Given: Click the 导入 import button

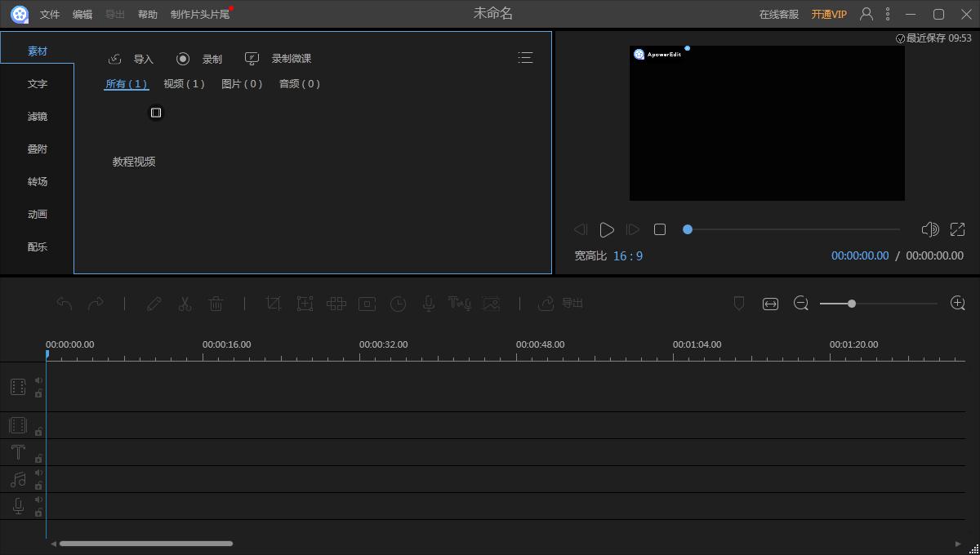Looking at the screenshot, I should tap(131, 59).
